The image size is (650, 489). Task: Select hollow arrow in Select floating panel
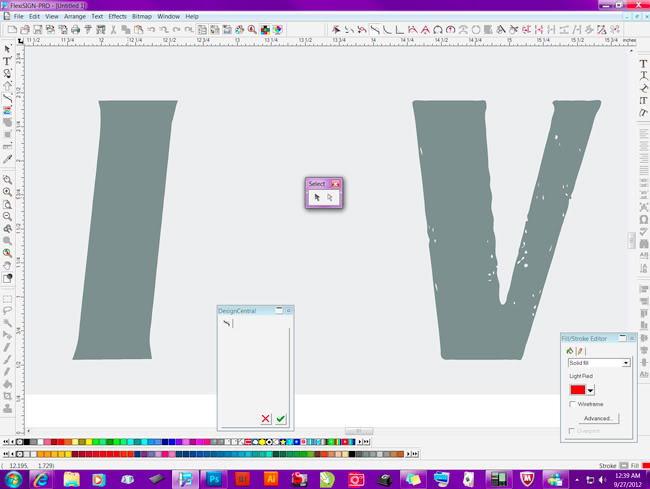click(330, 198)
